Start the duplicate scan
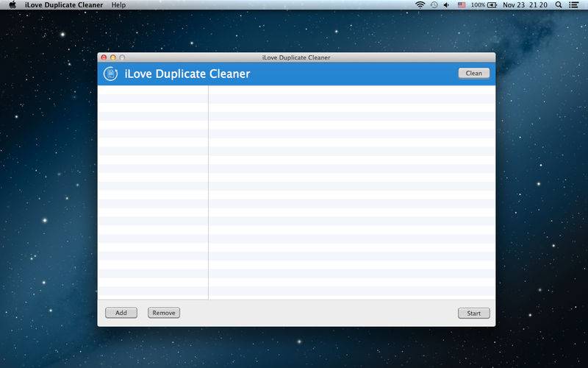 tap(473, 314)
